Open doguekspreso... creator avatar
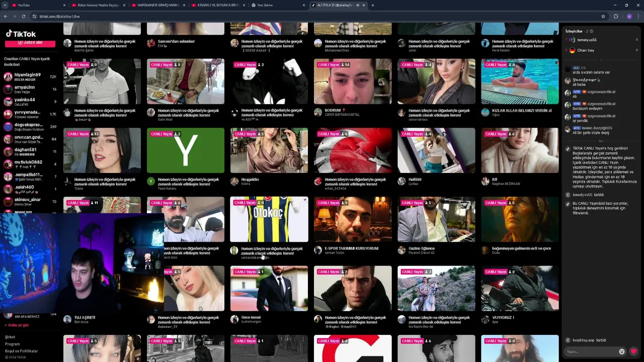This screenshot has height=362, width=644. [8, 127]
